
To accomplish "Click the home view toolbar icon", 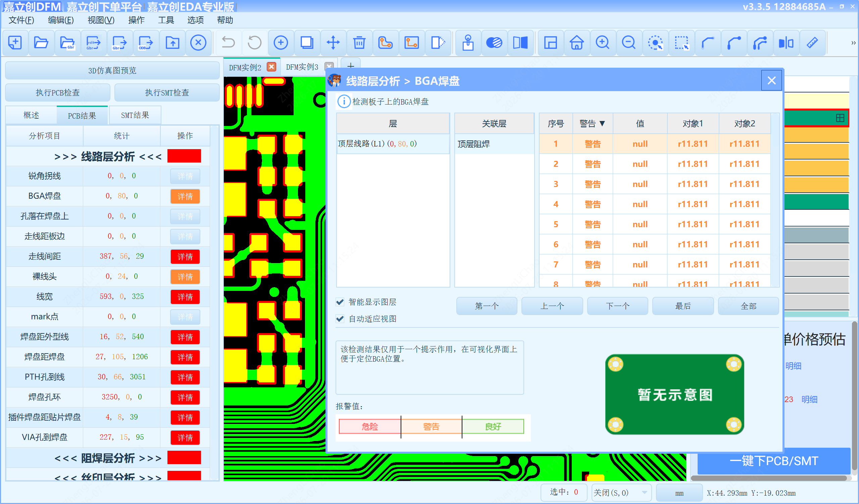I will 576,43.
